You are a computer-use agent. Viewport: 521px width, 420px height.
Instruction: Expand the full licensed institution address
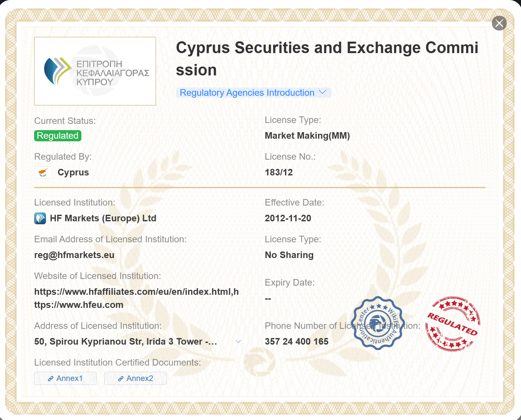238,342
